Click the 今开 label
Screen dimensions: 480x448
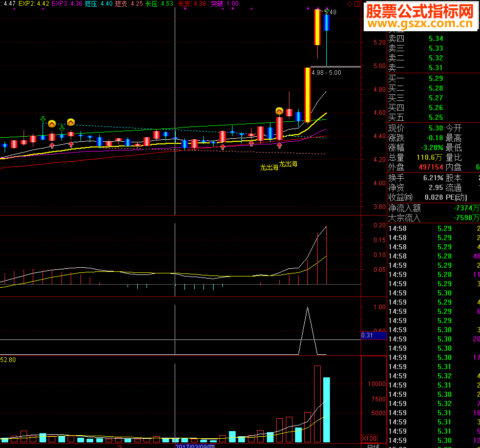[453, 128]
